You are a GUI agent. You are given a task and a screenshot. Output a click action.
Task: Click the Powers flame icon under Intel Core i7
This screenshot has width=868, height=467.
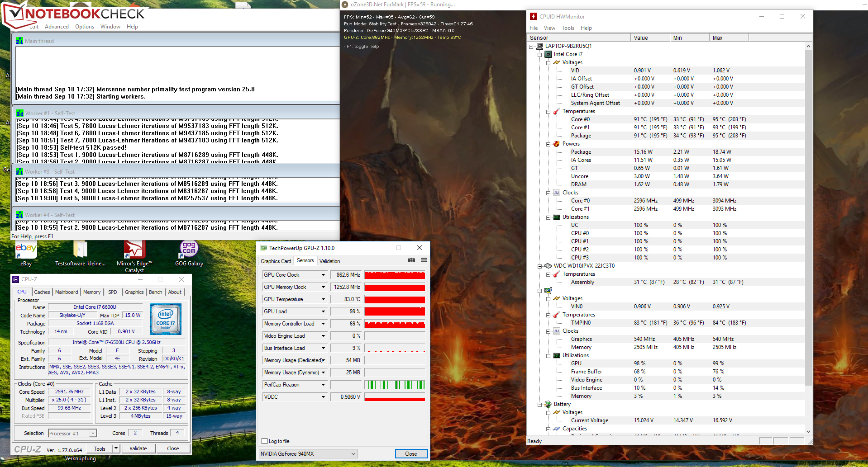click(557, 144)
